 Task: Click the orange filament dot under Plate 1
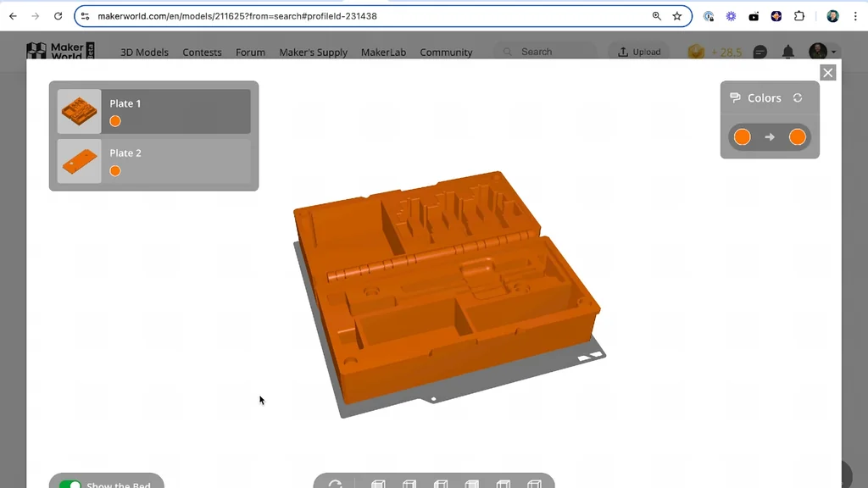(x=115, y=121)
